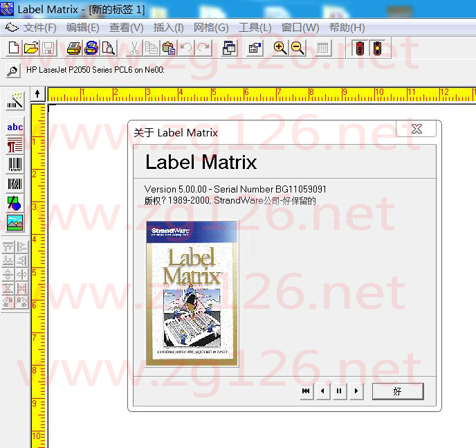476x448 pixels.
Task: Select the abc text tool
Action: click(15, 127)
